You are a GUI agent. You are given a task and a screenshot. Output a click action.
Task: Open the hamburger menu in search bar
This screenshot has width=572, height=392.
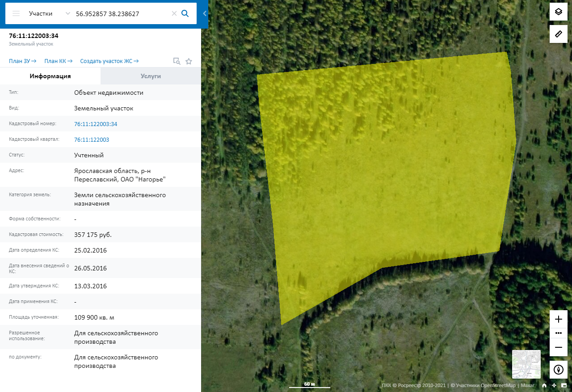pyautogui.click(x=16, y=13)
